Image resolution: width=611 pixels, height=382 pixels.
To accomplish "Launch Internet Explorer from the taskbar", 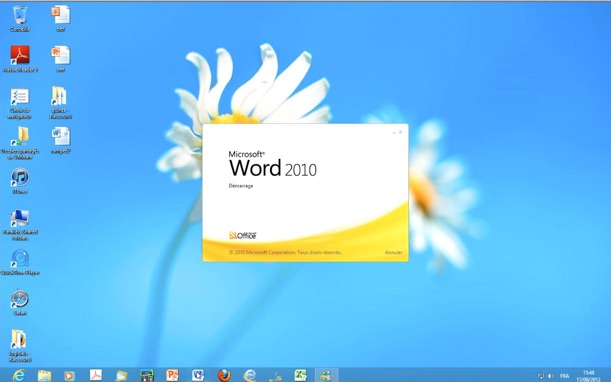I will tap(18, 375).
